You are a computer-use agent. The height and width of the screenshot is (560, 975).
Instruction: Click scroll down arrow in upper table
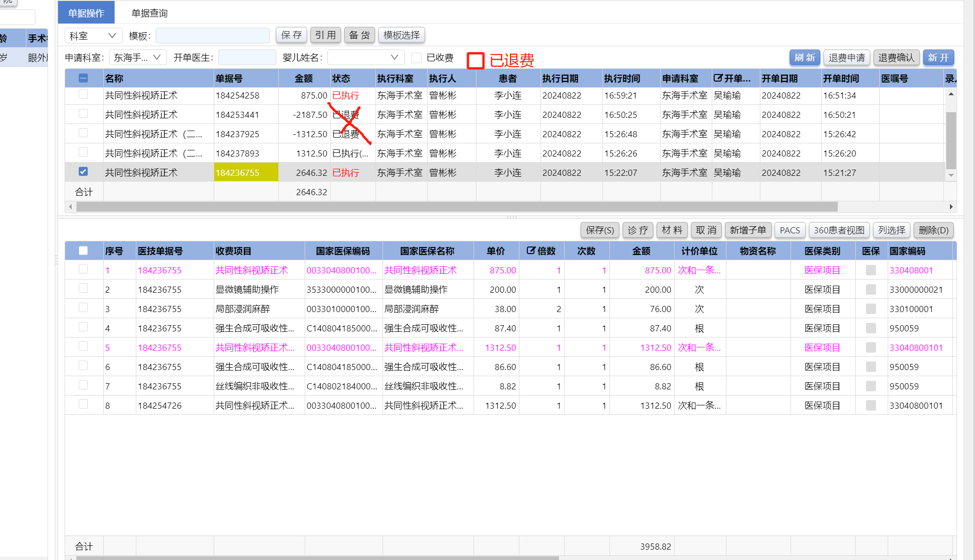click(x=951, y=175)
